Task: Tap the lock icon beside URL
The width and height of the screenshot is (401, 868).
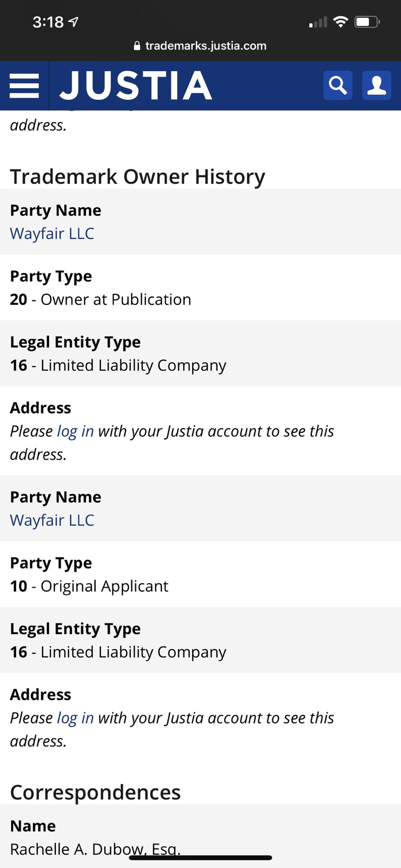Action: [x=137, y=46]
